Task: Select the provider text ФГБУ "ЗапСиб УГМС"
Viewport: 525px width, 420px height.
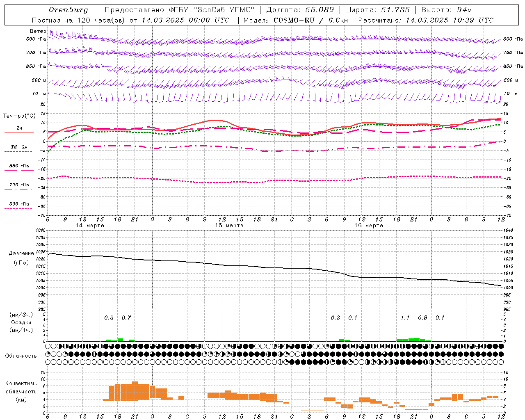Action: coord(212,10)
